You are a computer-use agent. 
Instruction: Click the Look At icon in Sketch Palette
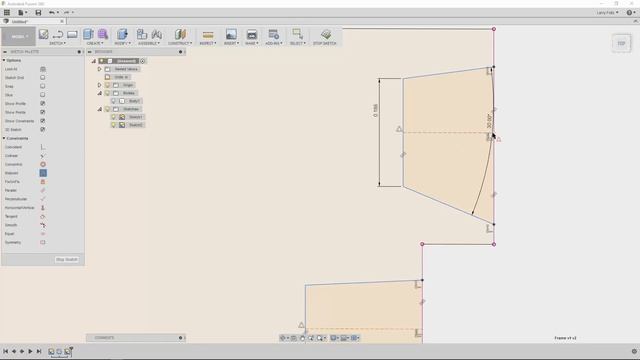pos(43,69)
